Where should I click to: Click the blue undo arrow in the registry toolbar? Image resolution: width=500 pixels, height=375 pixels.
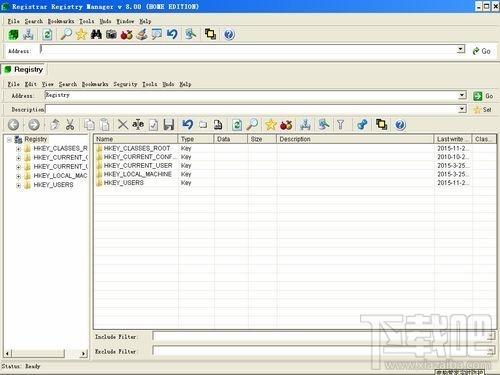click(x=188, y=125)
